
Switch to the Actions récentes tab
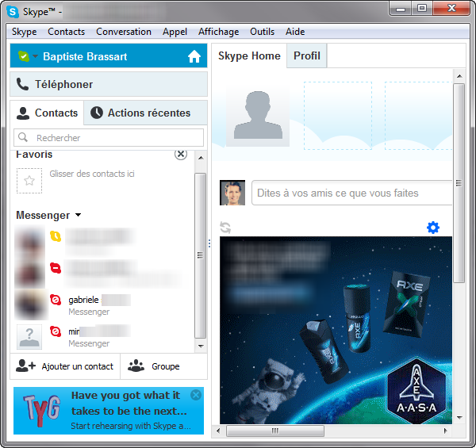[x=146, y=113]
